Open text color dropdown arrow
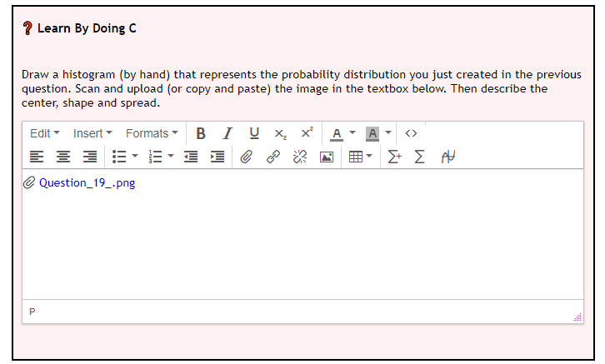The width and height of the screenshot is (605, 364). tap(352, 133)
